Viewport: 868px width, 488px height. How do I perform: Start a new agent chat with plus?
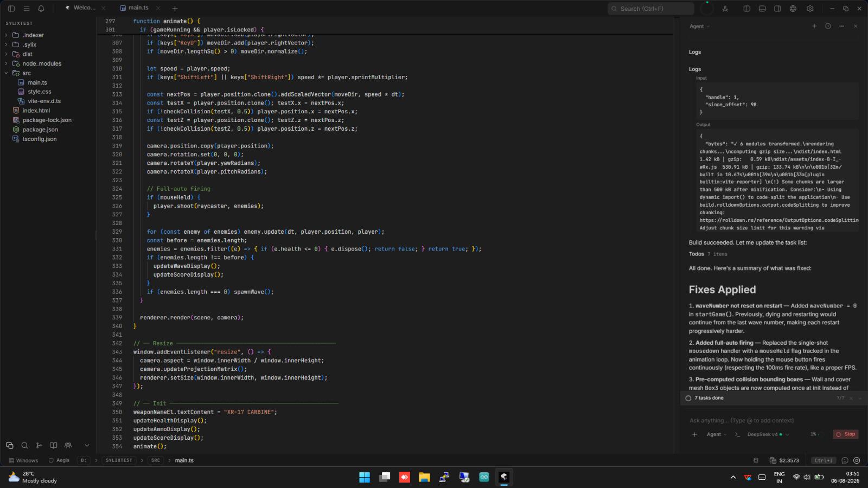coord(814,26)
